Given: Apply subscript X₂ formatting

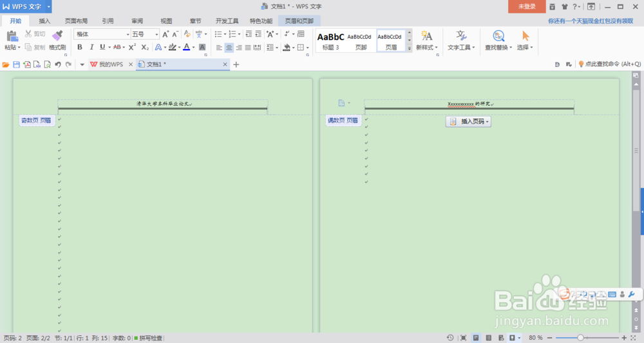Looking at the screenshot, I should point(144,47).
